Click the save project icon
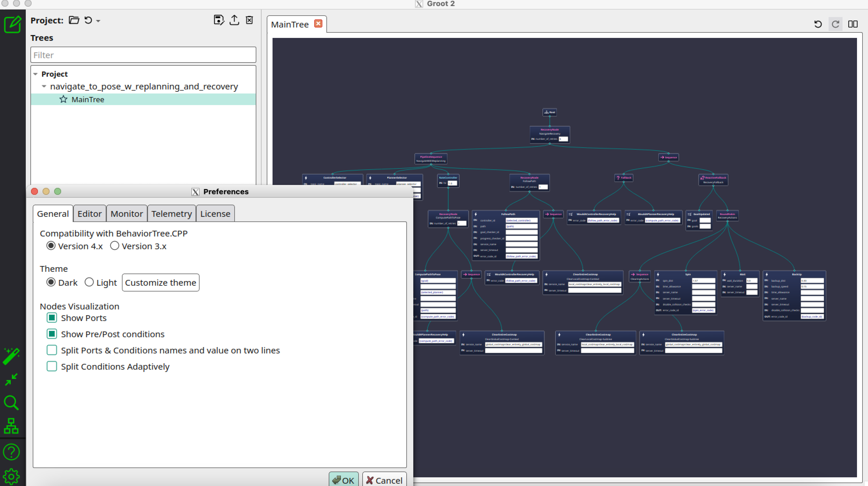This screenshot has height=486, width=868. (x=219, y=20)
